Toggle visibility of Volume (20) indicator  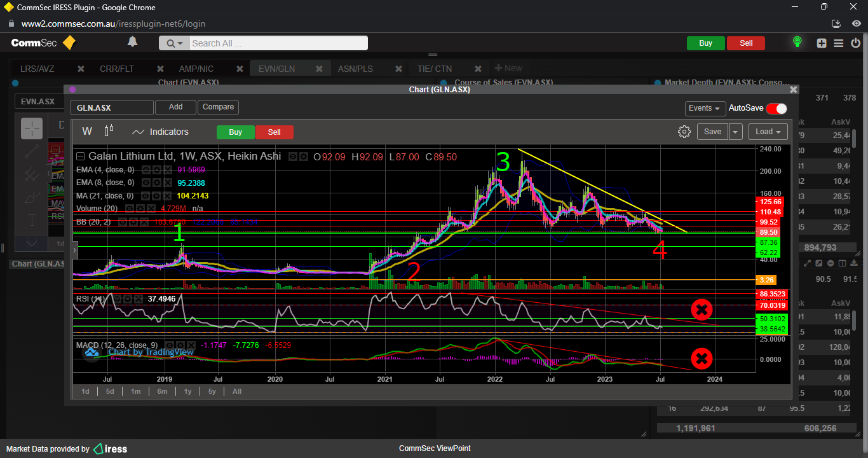129,208
